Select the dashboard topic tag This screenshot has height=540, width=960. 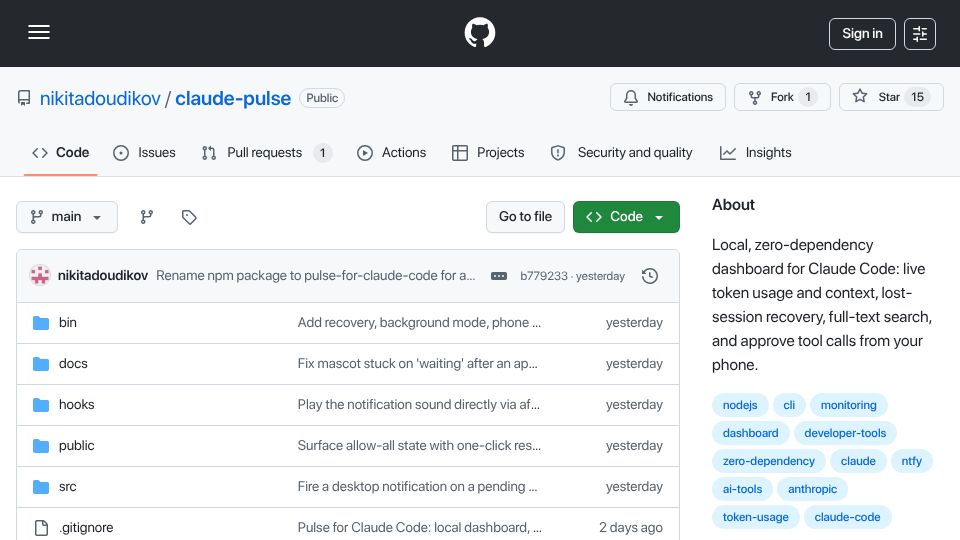tap(751, 433)
